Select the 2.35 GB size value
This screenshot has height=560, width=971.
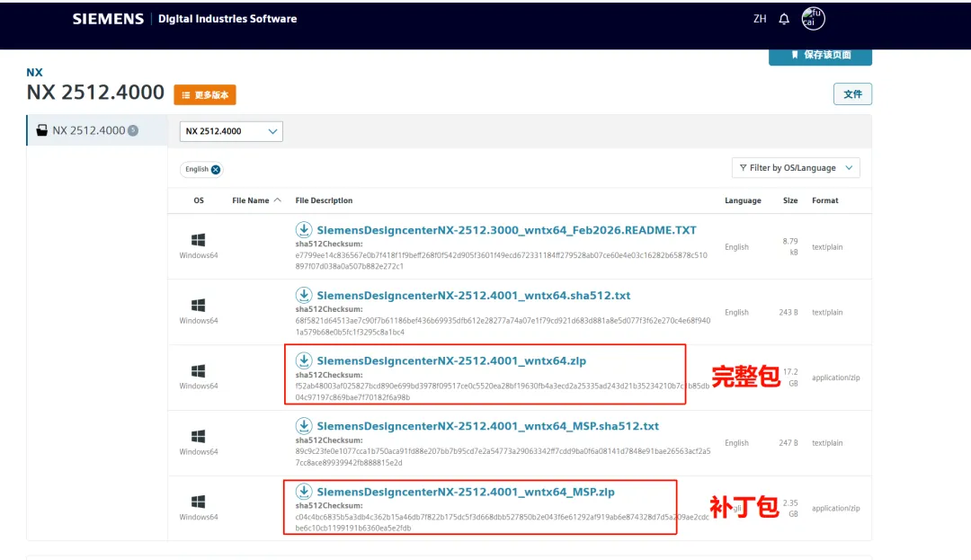790,509
